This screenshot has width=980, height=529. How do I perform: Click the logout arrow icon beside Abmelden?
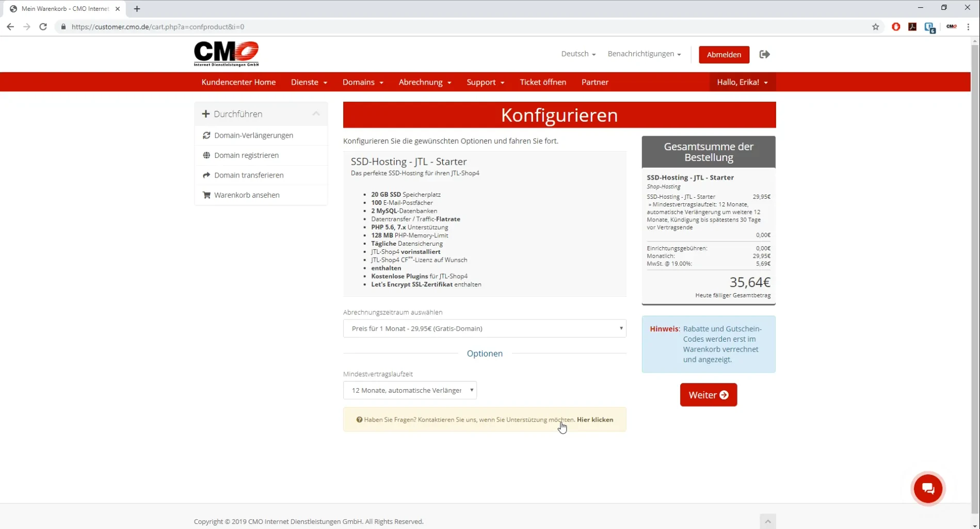(764, 54)
